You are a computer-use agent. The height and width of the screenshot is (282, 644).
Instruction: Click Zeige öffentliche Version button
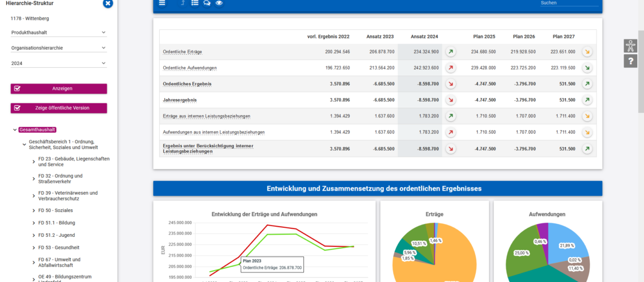pos(59,108)
